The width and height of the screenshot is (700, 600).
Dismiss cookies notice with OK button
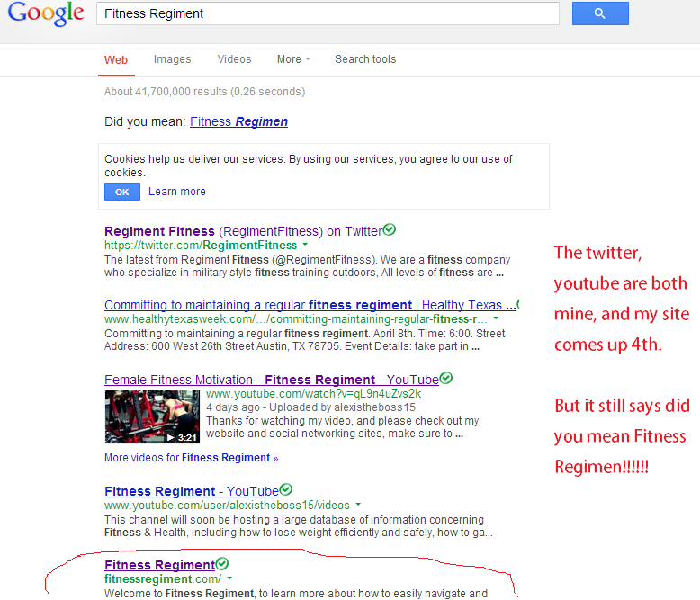[122, 192]
